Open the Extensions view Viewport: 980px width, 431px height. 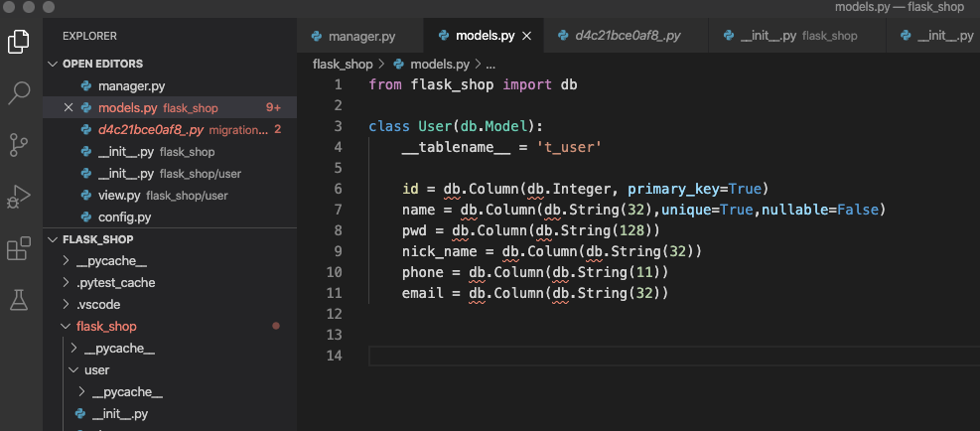[18, 248]
